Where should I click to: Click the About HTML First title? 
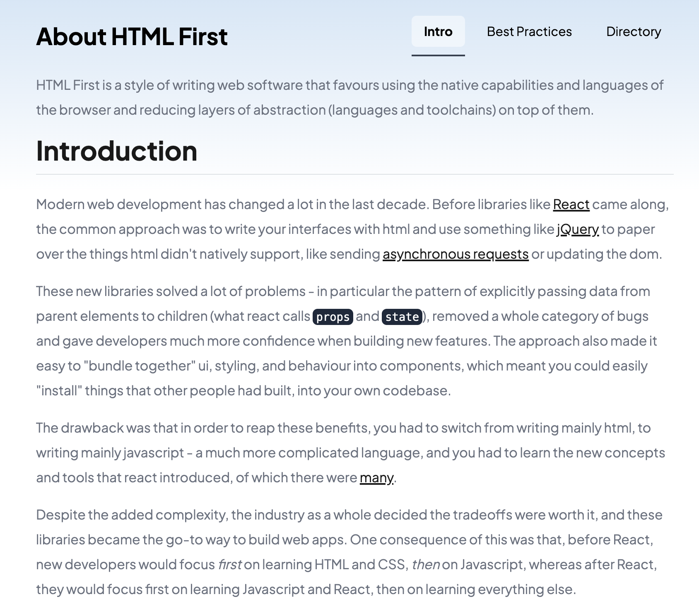coord(132,36)
